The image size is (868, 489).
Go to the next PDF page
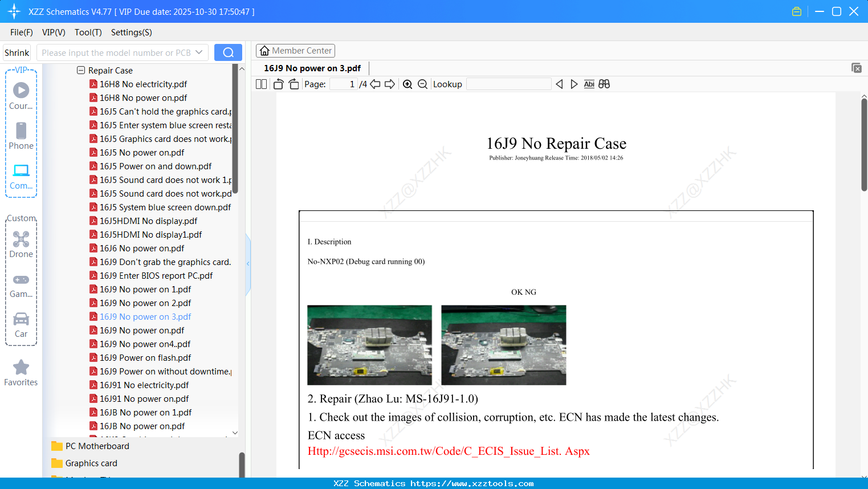[390, 84]
